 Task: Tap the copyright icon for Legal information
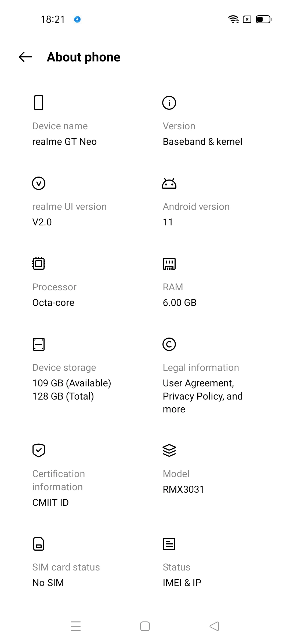pyautogui.click(x=169, y=344)
